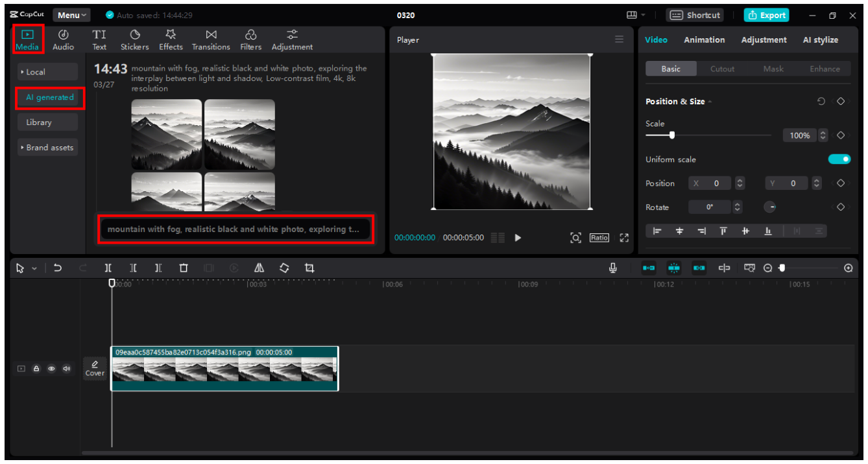Hide the video track with eye icon
The height and width of the screenshot is (464, 868).
tap(51, 369)
